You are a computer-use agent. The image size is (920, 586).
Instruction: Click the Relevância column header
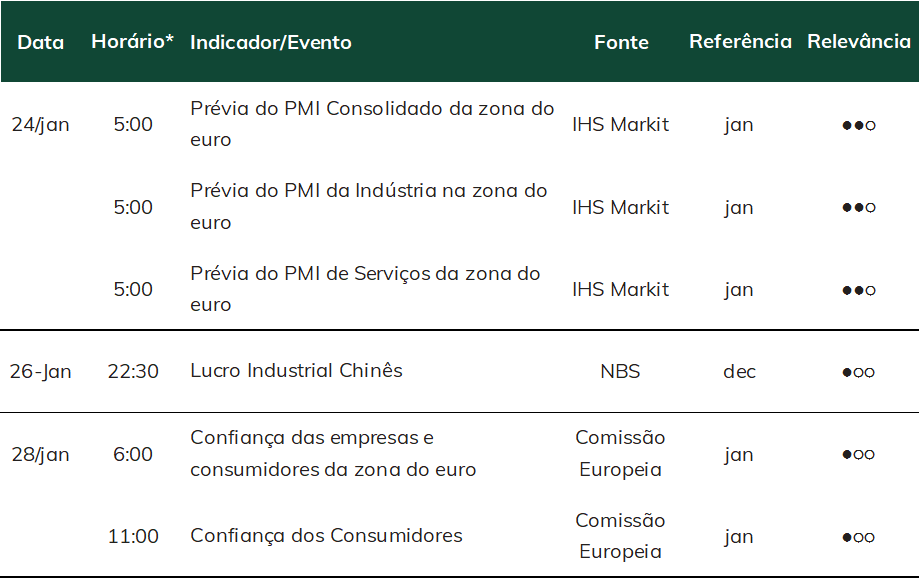click(859, 42)
